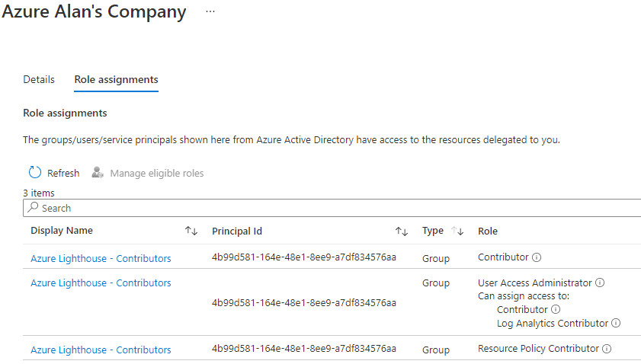Image resolution: width=641 pixels, height=364 pixels.
Task: Click info icon beside Log Analytics Contributor
Action: tap(616, 323)
